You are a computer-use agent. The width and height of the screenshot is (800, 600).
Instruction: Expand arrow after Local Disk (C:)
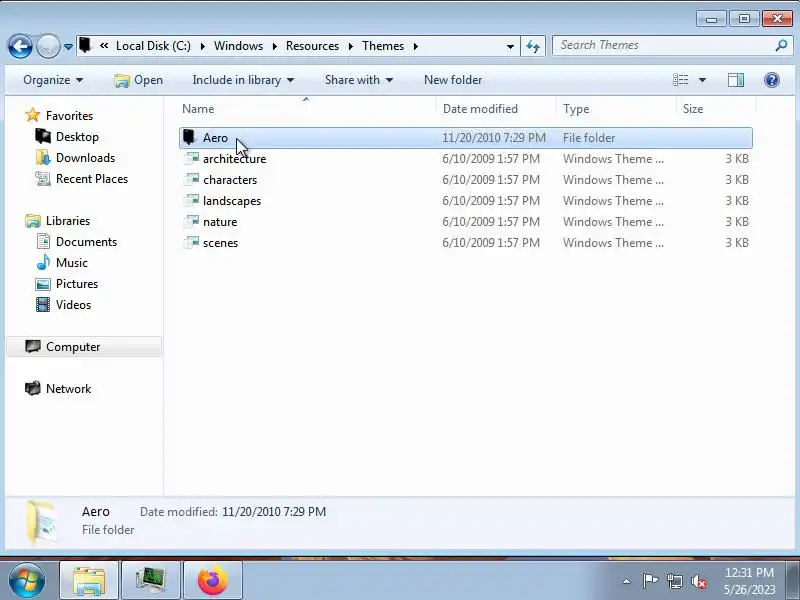click(203, 46)
